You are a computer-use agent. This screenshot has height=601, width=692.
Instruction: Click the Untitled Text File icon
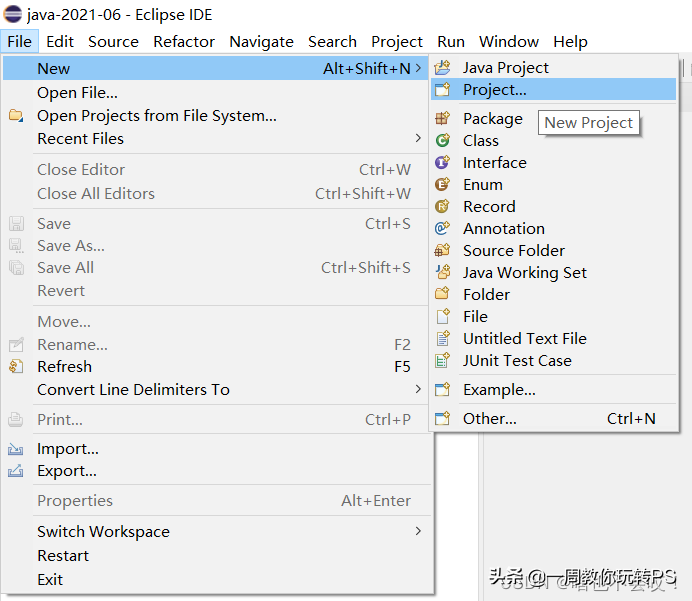click(x=442, y=338)
